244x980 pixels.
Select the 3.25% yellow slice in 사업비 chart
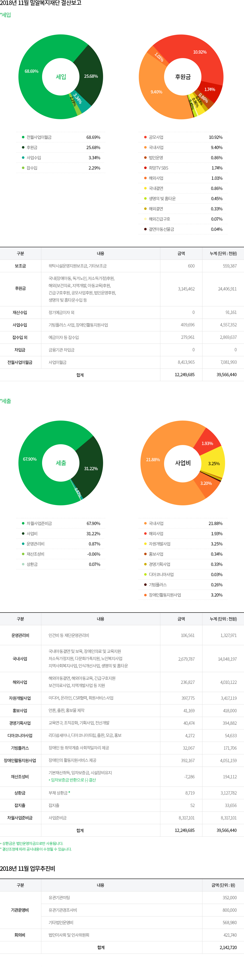(x=214, y=463)
